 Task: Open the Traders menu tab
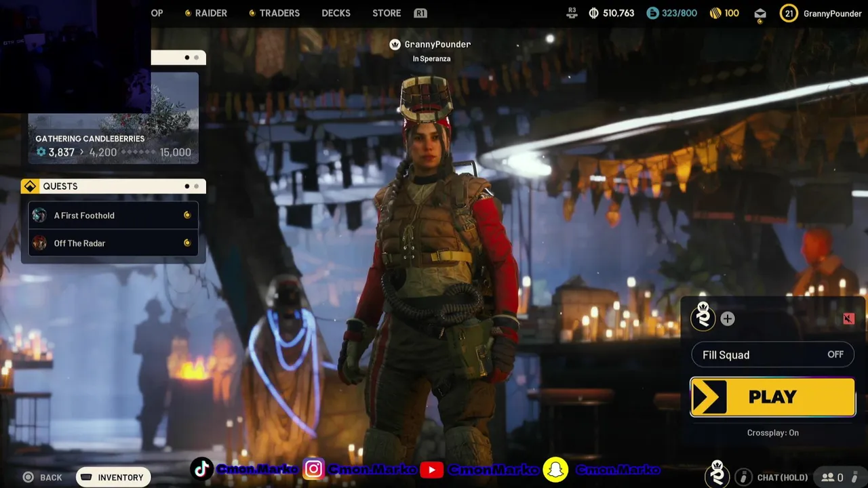pyautogui.click(x=274, y=13)
